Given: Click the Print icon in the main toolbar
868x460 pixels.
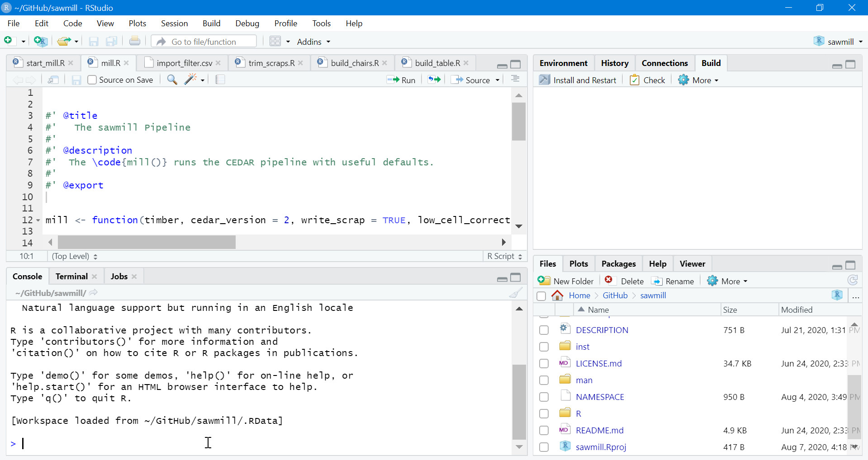Looking at the screenshot, I should tap(135, 41).
